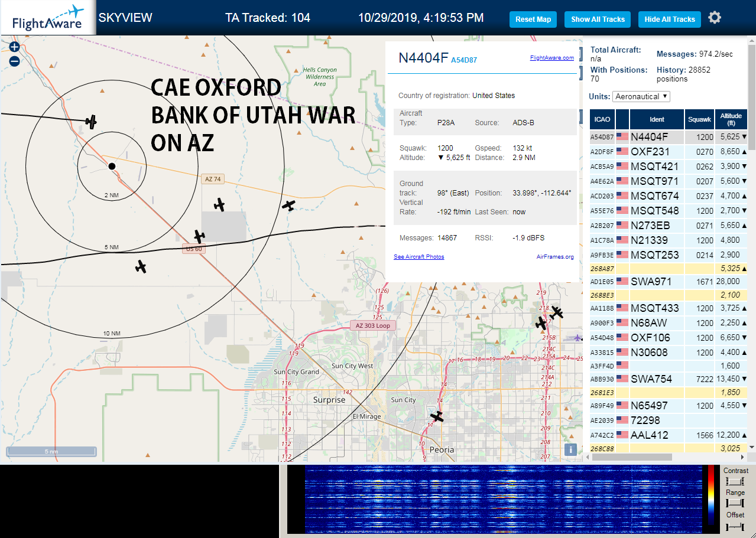This screenshot has height=538, width=756.
Task: Open the AirFrames.org link
Action: point(555,257)
